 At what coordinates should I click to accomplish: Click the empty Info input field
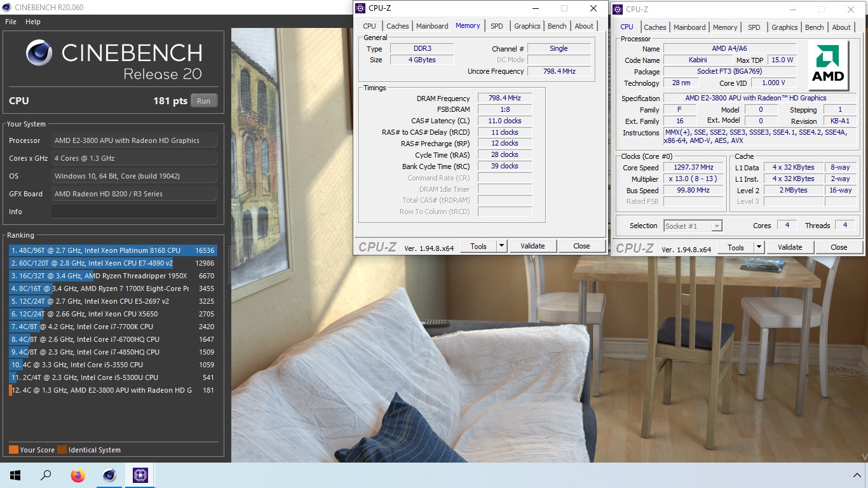134,212
